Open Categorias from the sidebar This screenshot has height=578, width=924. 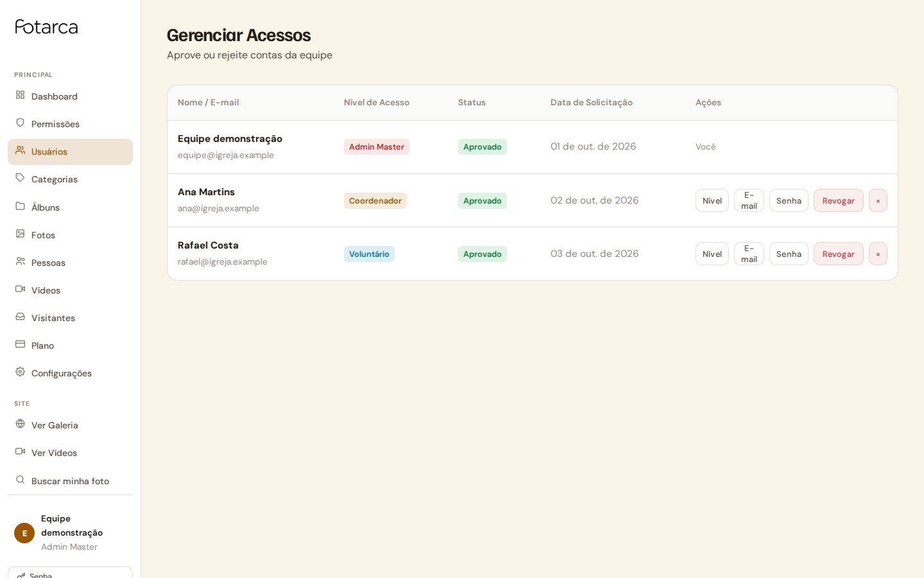tap(70, 179)
